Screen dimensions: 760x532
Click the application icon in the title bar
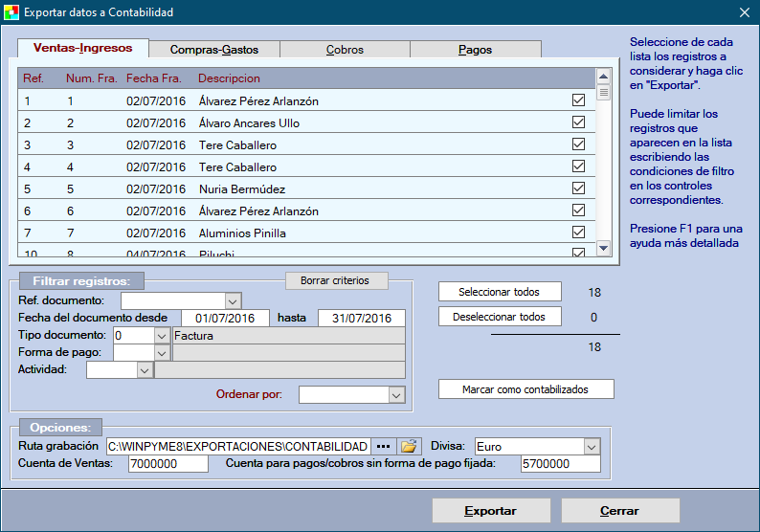[11, 12]
